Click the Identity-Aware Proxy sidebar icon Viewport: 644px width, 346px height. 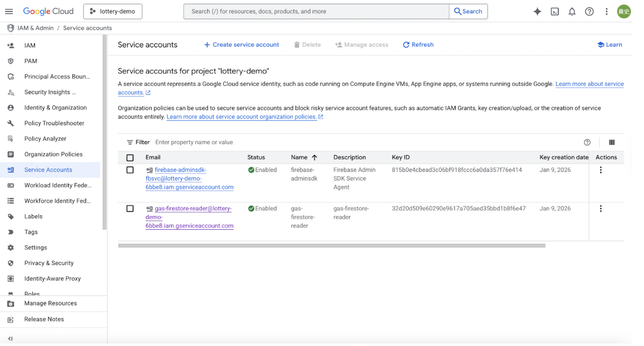[x=11, y=279]
